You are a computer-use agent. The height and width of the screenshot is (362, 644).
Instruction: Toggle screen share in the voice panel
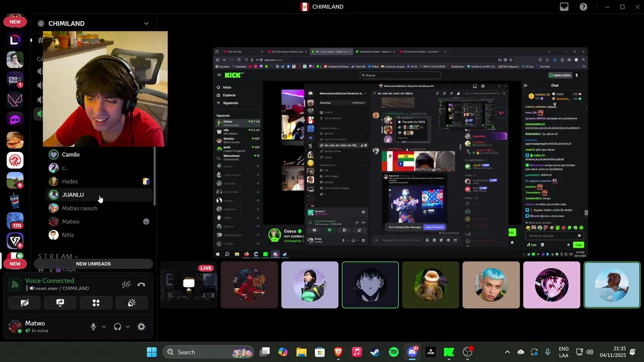click(60, 303)
